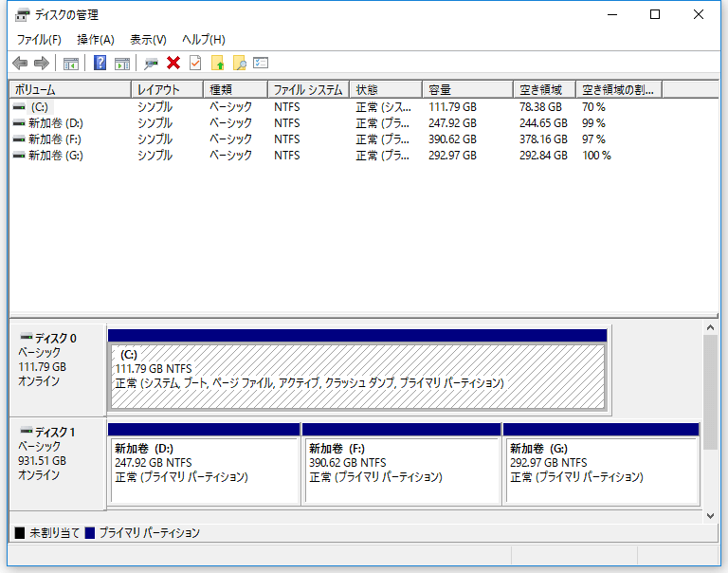Click the Back arrow toolbar icon
Image resolution: width=728 pixels, height=573 pixels.
[x=20, y=63]
